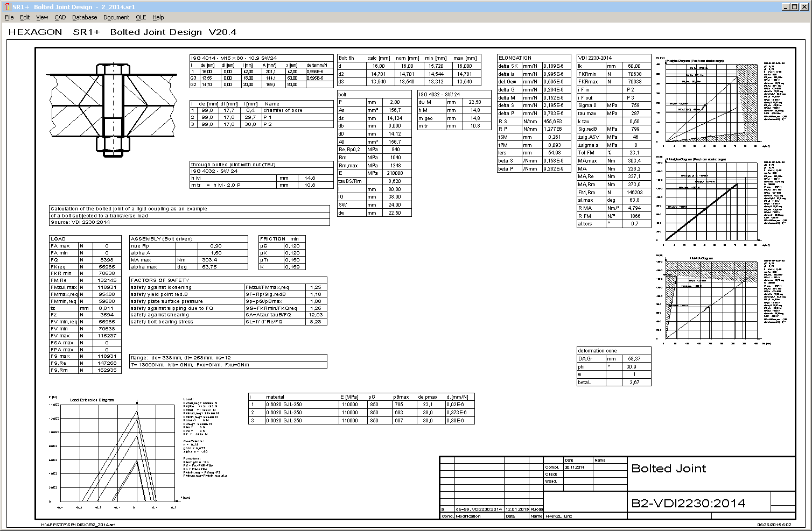Click the ELONGATION table header

[515, 58]
